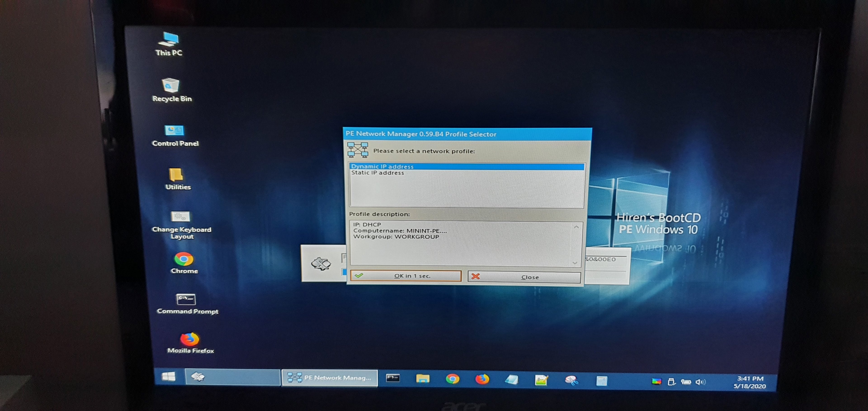Viewport: 868px width, 411px height.
Task: Open the Windows Start menu
Action: point(168,377)
